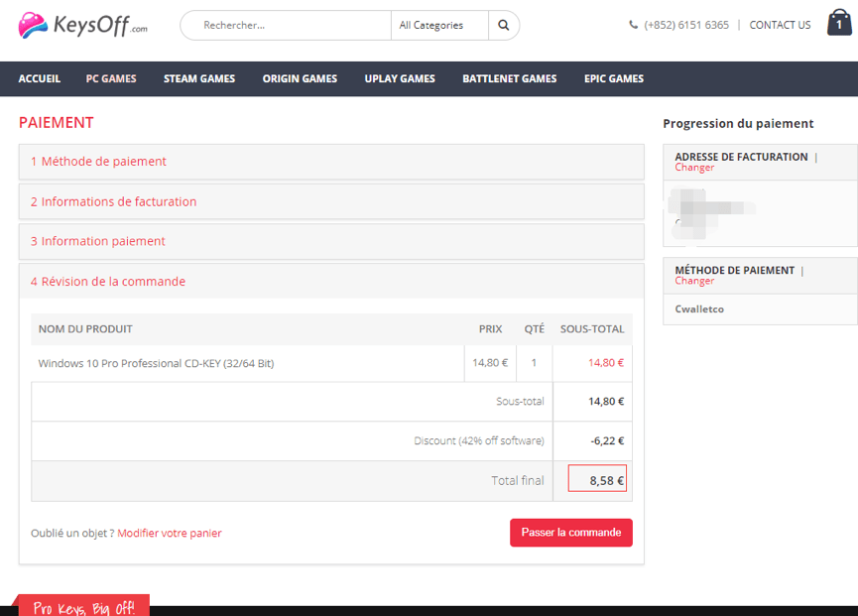858x616 pixels.
Task: Expand step 1 Méthode de paiement
Action: point(98,162)
